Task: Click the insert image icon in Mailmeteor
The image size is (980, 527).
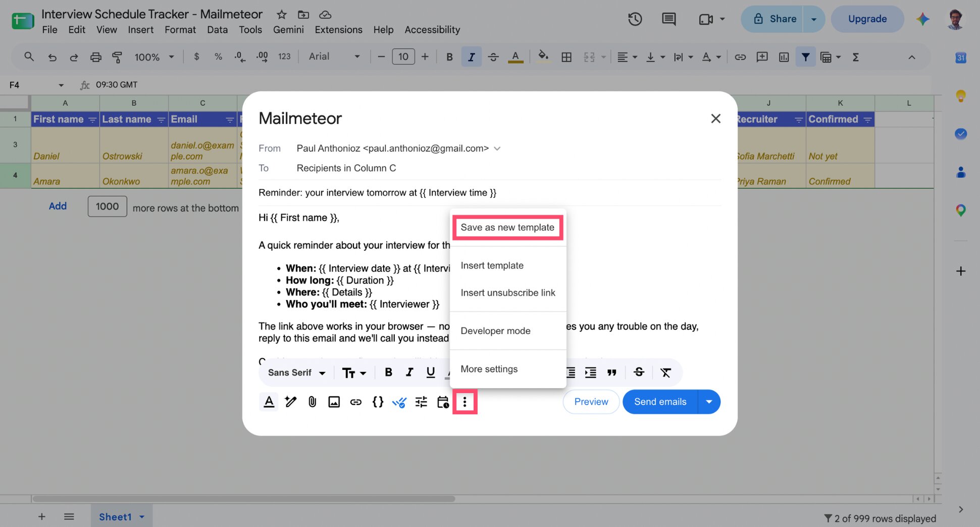Action: [x=334, y=402]
